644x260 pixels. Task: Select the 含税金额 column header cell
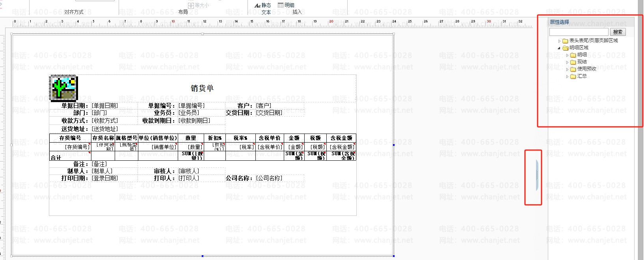(341, 138)
